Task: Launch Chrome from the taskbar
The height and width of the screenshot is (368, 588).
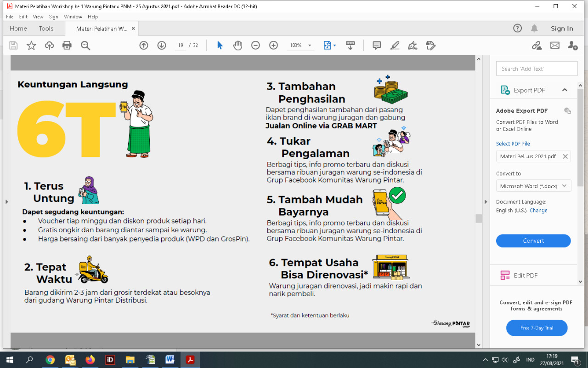Action: (x=51, y=359)
